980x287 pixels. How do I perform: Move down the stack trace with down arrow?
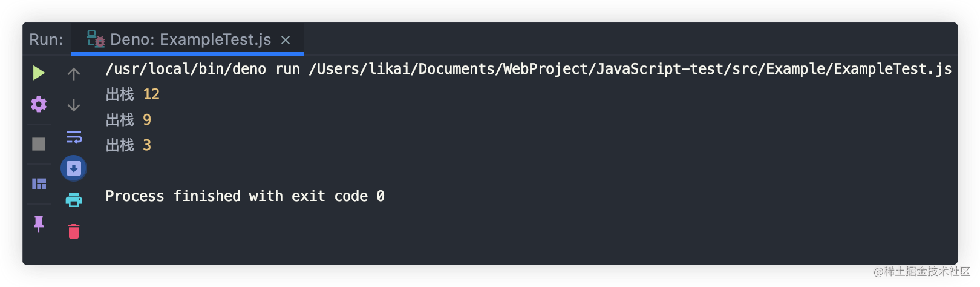pyautogui.click(x=74, y=105)
